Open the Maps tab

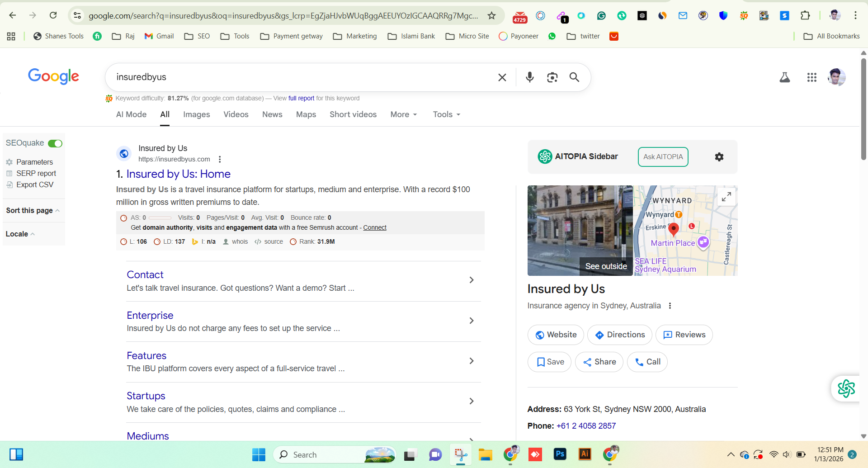tap(306, 114)
